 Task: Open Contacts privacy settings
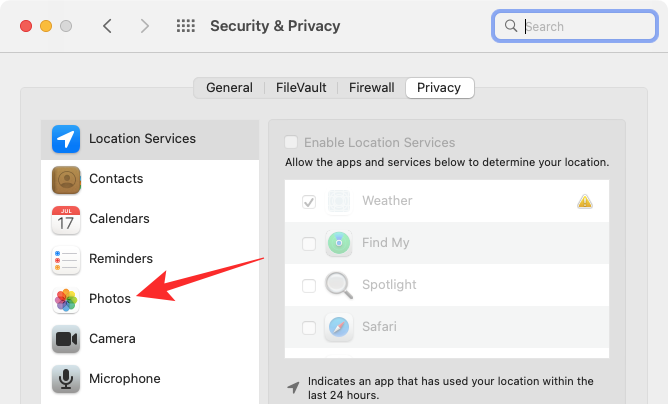[x=115, y=179]
